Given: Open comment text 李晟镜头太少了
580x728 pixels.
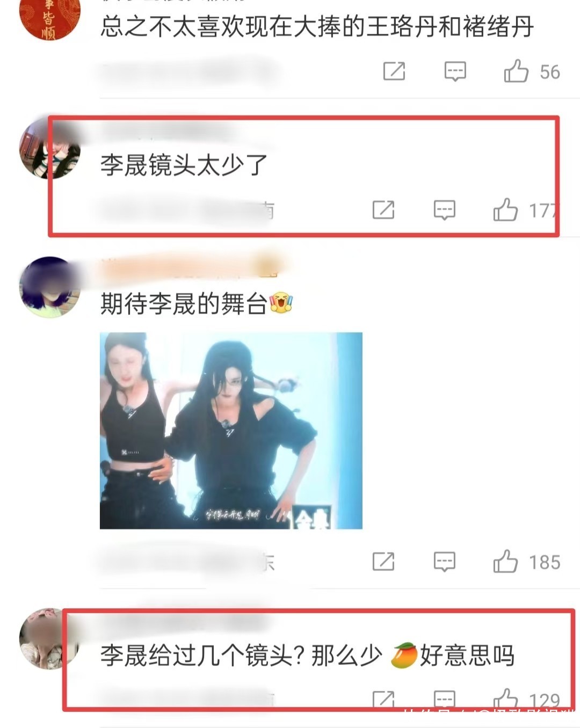Looking at the screenshot, I should point(184,165).
